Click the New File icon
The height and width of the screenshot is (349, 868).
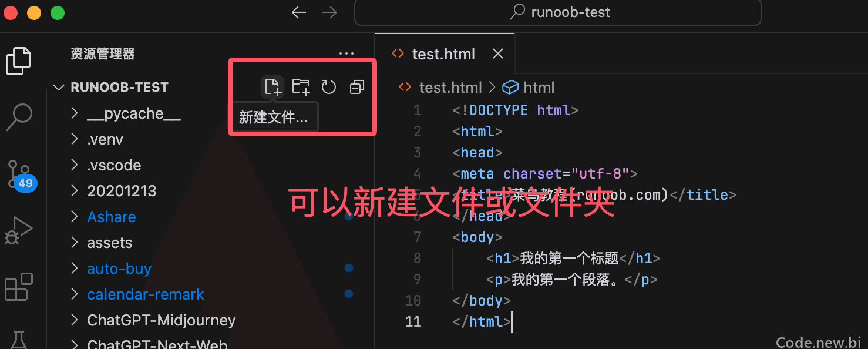(272, 87)
